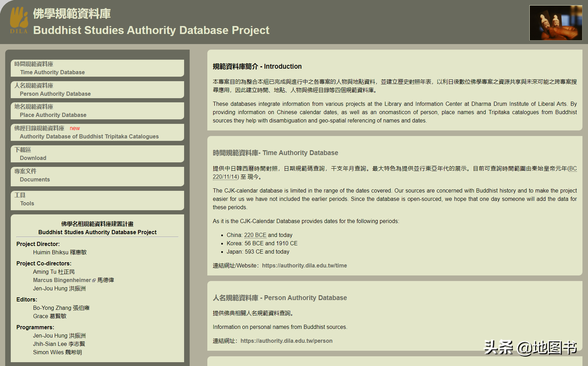This screenshot has height=366, width=588.
Task: Open the figurine thumbnail image in header
Action: [556, 23]
